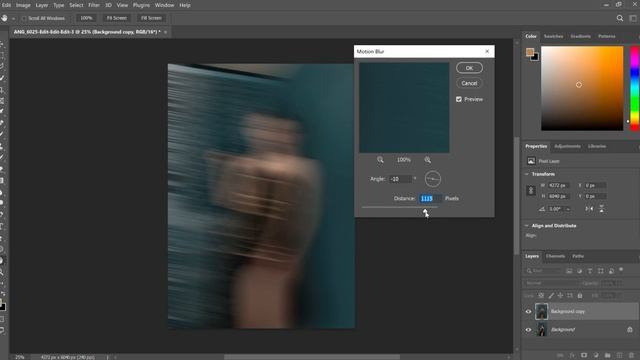Click the Motion Blur angle dial
The image size is (640, 360).
click(433, 179)
